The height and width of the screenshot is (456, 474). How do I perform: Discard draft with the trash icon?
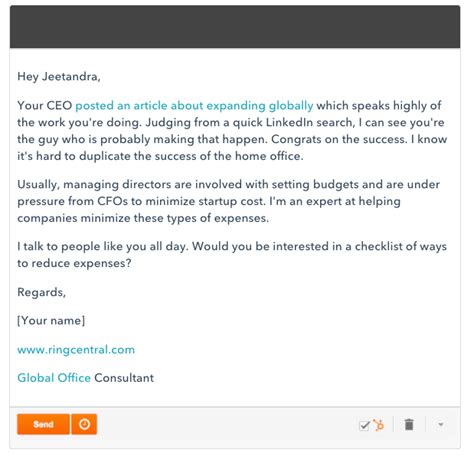(x=409, y=425)
